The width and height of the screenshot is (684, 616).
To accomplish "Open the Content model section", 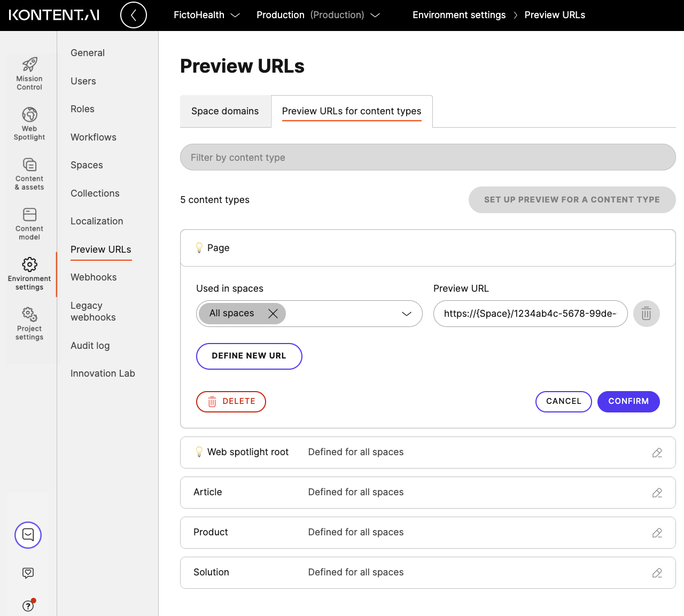I will (29, 222).
